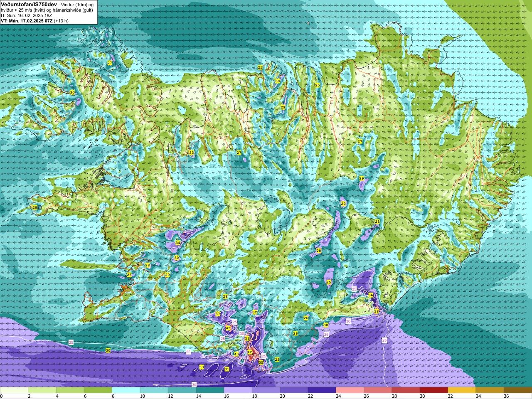The image size is (532, 399).
Task: Select the 32–34 golden yellow legend swatch
Action: (462, 390)
